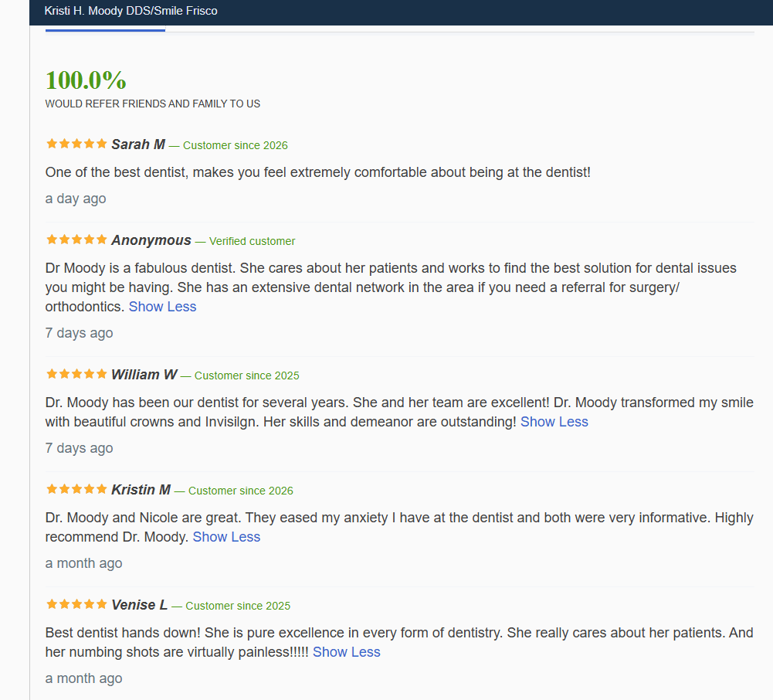The width and height of the screenshot is (773, 700).
Task: Click Venise L's five-star rating
Action: pos(76,604)
